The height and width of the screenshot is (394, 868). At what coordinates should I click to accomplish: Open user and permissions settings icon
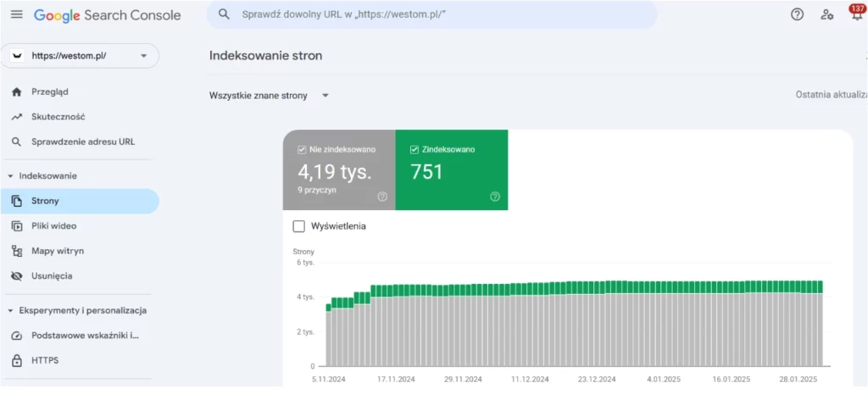click(x=826, y=14)
